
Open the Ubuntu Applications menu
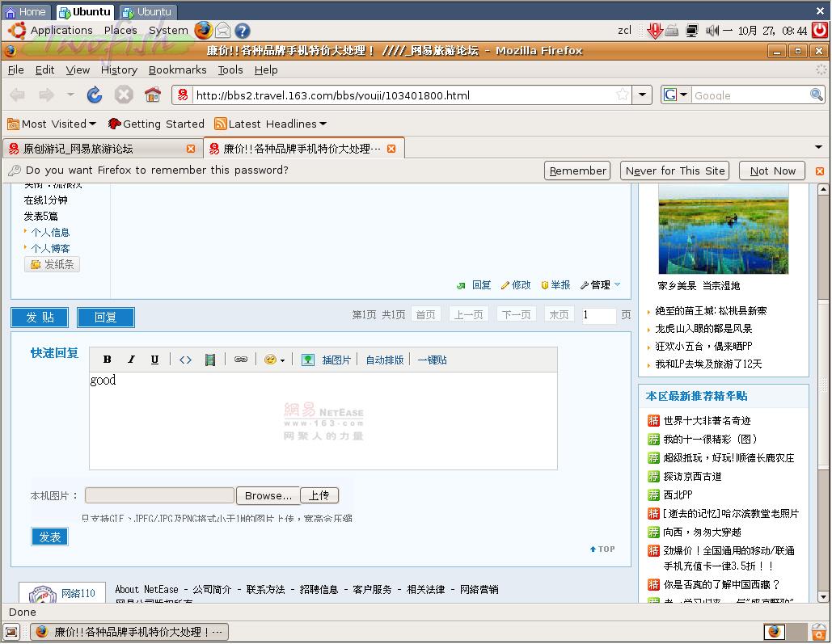pos(61,30)
